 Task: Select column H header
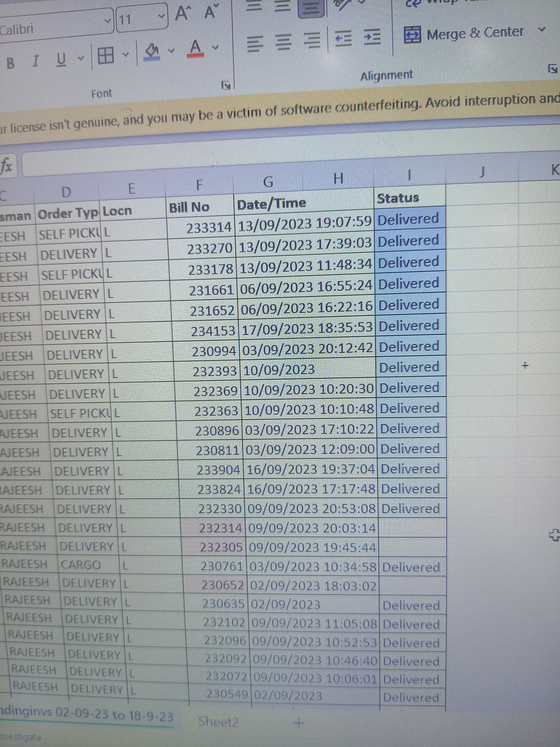point(338,178)
